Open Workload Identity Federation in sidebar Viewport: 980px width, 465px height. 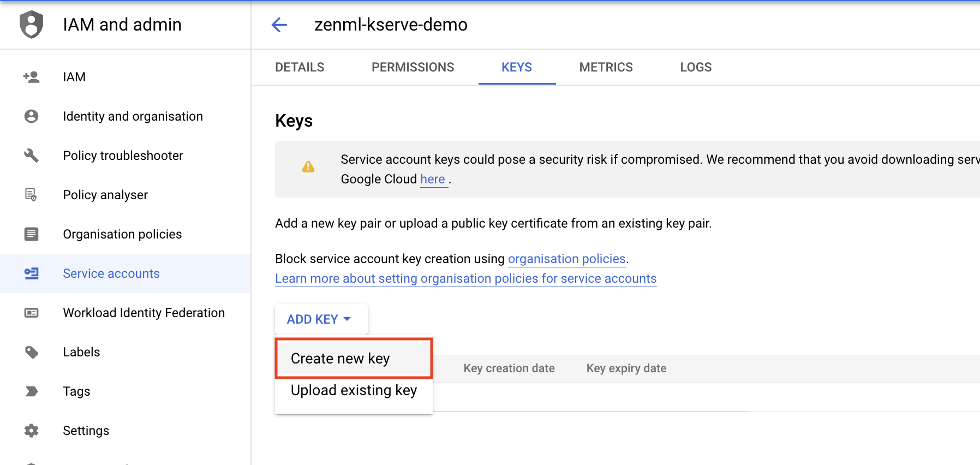point(126,313)
